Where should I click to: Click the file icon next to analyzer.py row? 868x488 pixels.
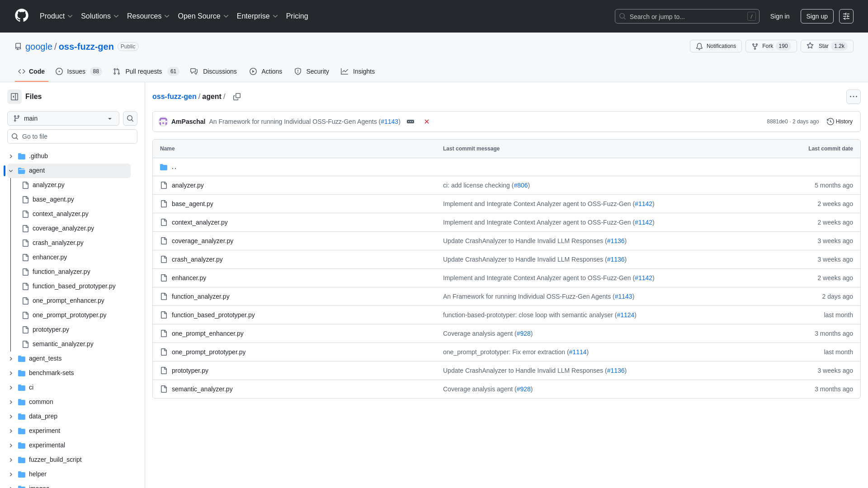tap(164, 185)
